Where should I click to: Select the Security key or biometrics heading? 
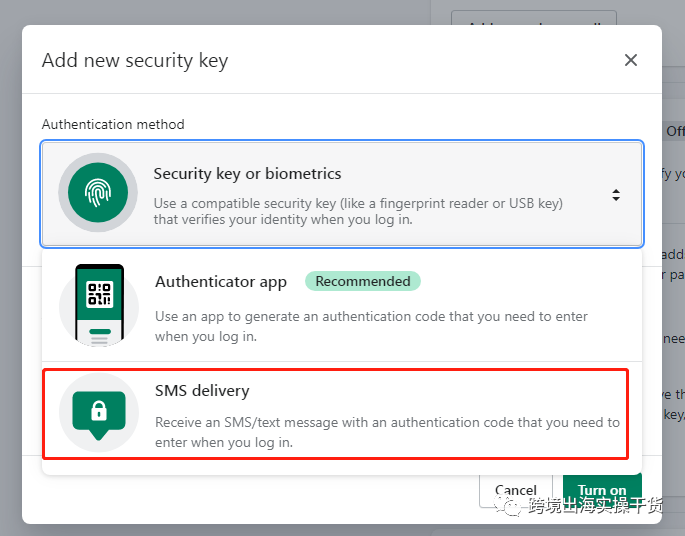(x=247, y=174)
